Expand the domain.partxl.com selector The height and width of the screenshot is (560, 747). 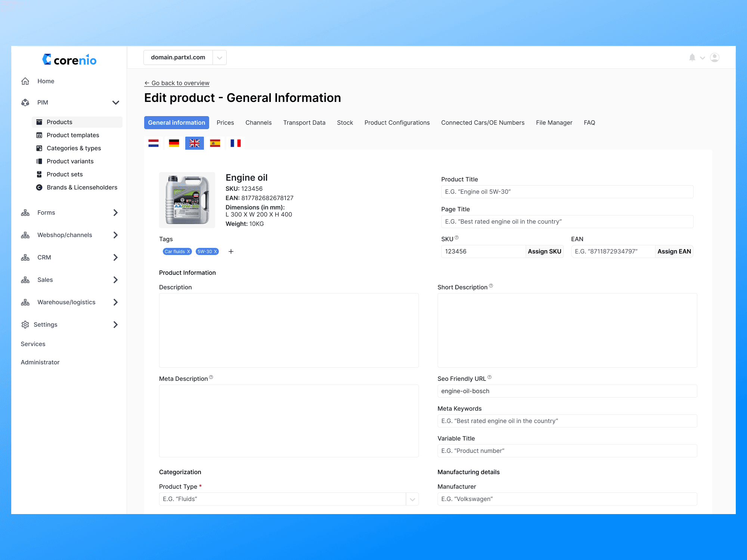[x=220, y=57]
